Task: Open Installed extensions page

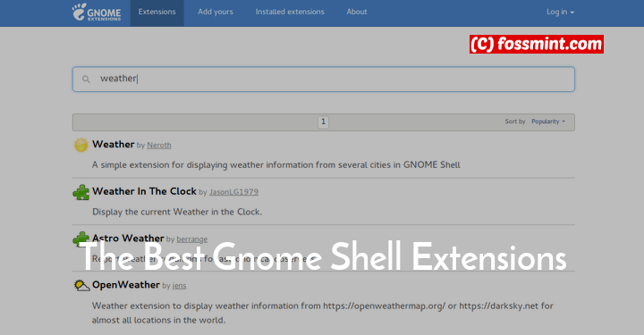Action: coord(290,13)
